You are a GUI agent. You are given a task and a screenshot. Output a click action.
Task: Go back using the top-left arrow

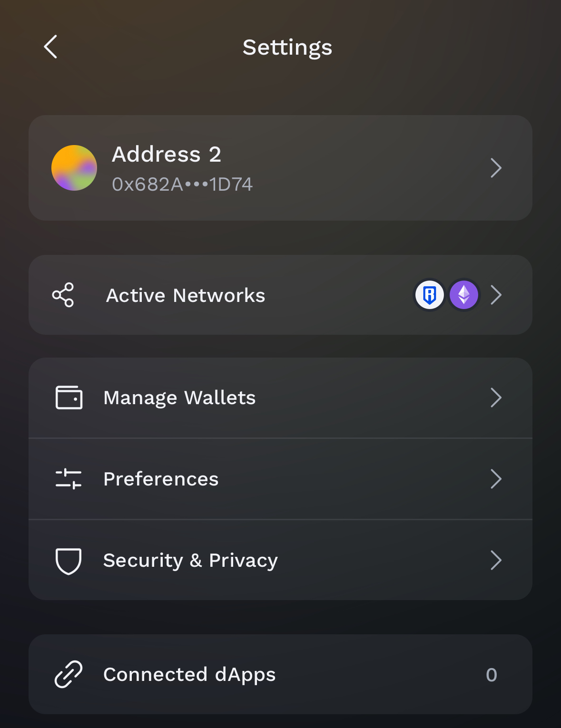point(50,47)
